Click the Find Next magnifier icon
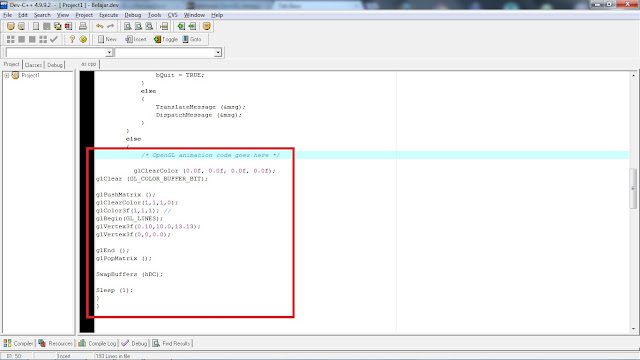 click(x=149, y=26)
